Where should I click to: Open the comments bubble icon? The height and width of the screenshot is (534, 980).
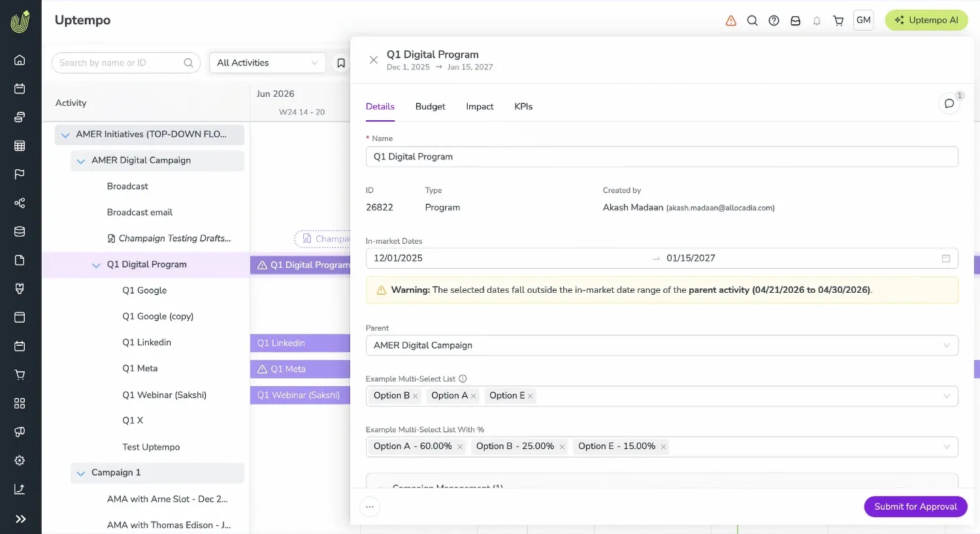[x=949, y=103]
